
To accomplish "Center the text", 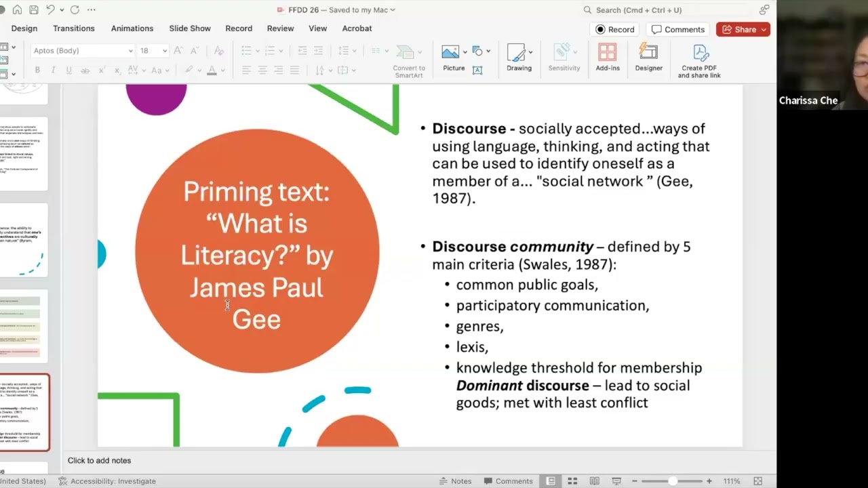I will 262,70.
